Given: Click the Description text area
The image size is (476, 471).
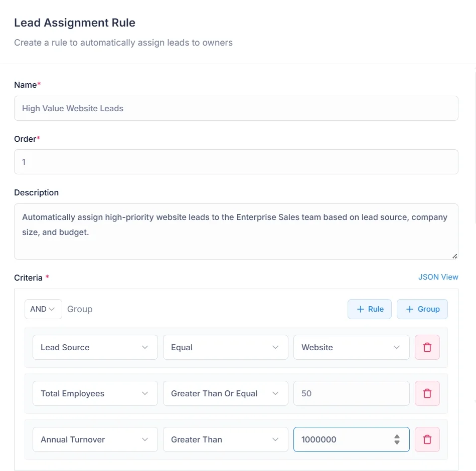Looking at the screenshot, I should pyautogui.click(x=236, y=231).
